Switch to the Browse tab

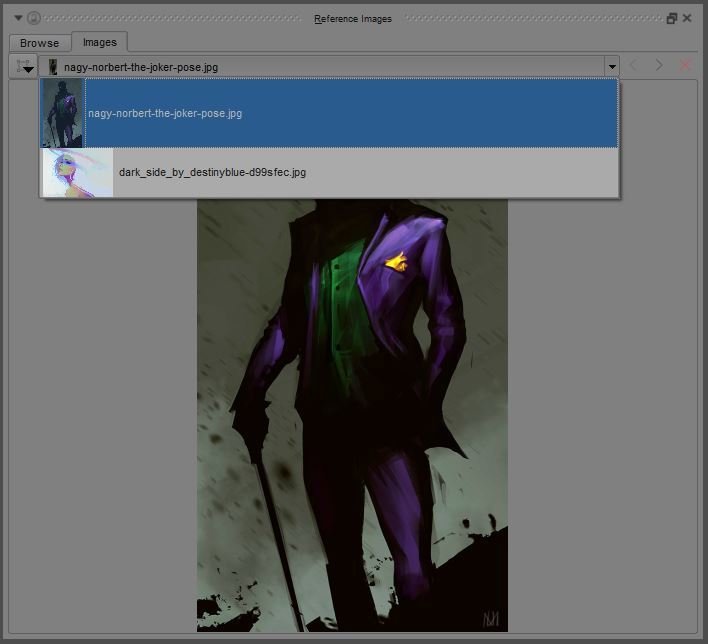[x=40, y=43]
